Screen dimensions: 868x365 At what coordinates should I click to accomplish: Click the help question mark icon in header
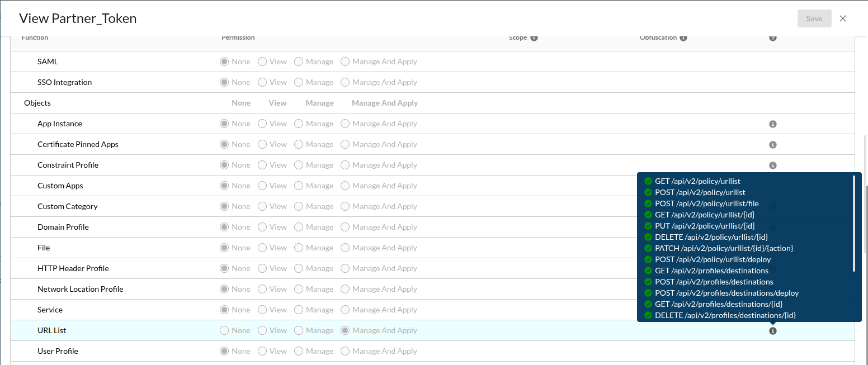click(x=773, y=38)
